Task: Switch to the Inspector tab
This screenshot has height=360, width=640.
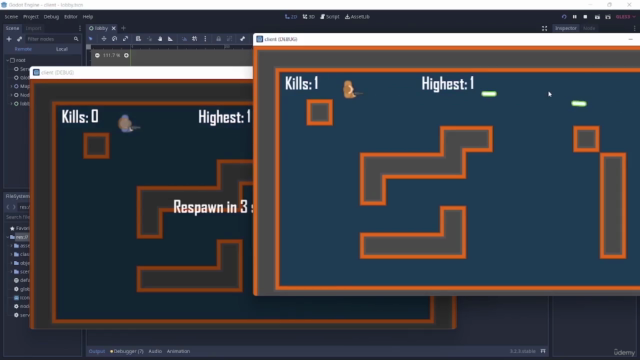Action: (x=566, y=28)
